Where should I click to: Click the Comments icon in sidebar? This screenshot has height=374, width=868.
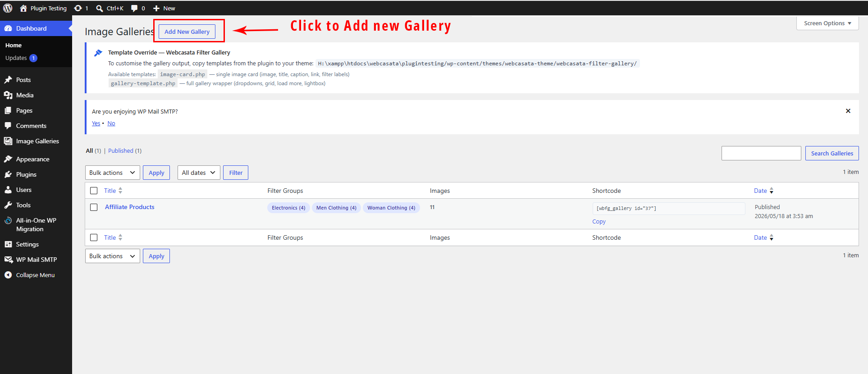(8, 126)
